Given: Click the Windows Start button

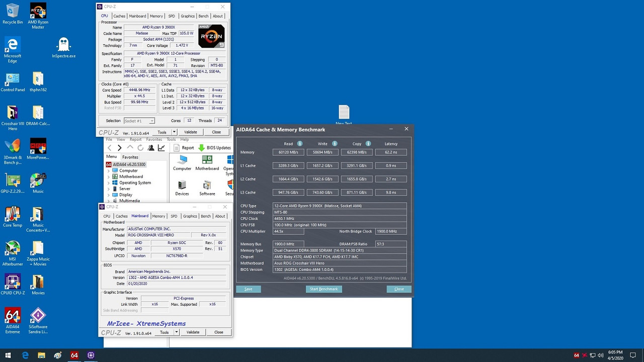Looking at the screenshot, I should click(x=8, y=355).
